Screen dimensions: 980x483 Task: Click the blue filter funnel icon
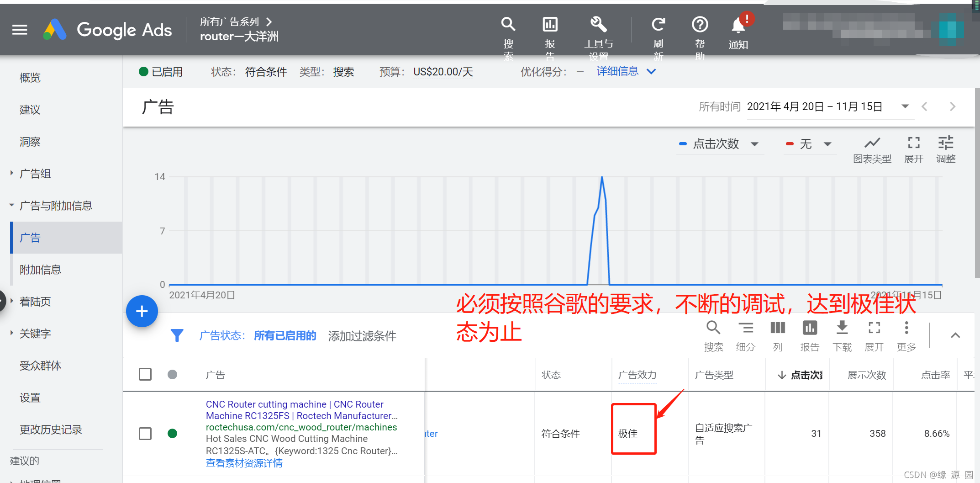(x=177, y=335)
